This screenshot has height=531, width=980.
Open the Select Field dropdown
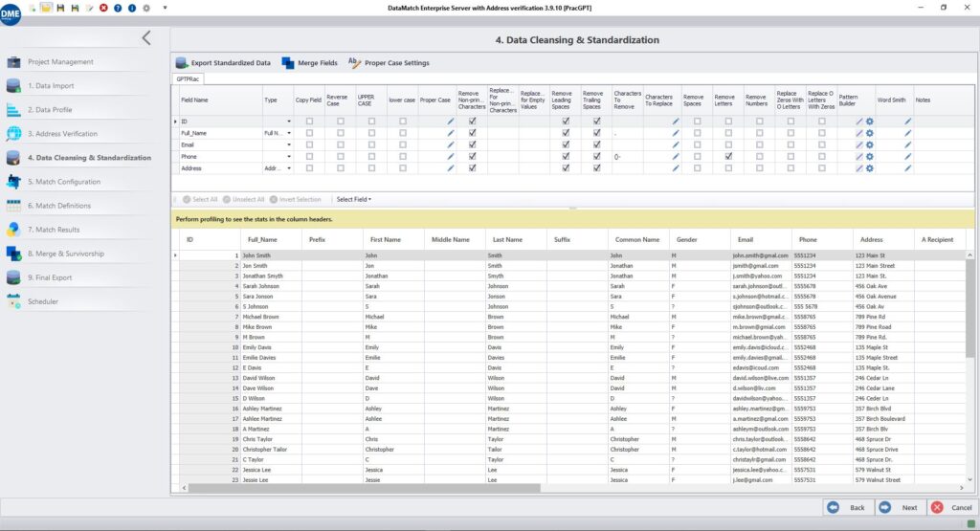(354, 199)
